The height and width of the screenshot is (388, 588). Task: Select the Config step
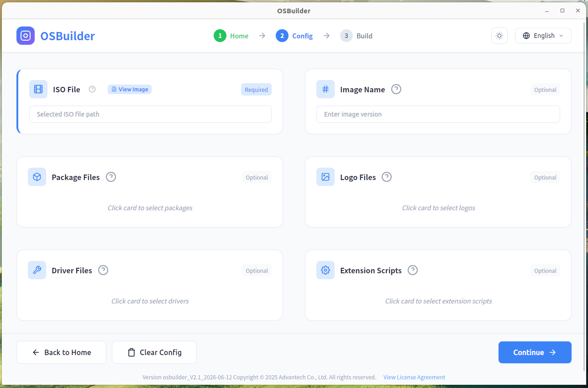[x=294, y=36]
